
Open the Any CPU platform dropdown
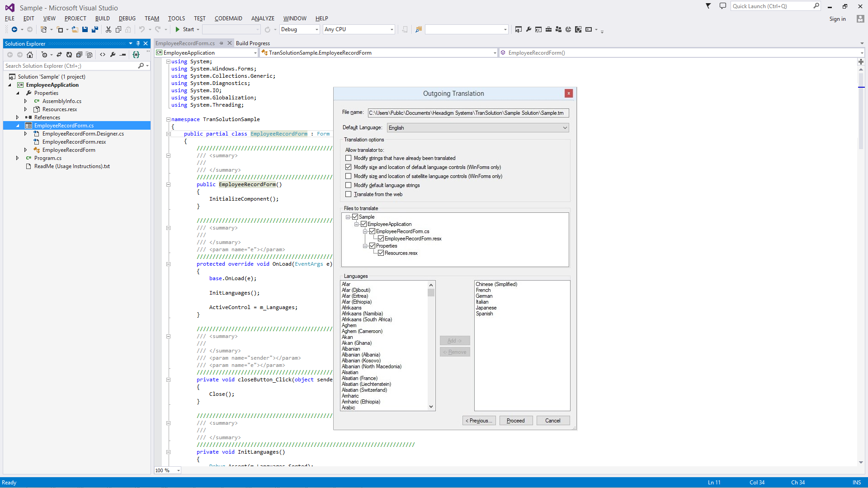tap(359, 29)
